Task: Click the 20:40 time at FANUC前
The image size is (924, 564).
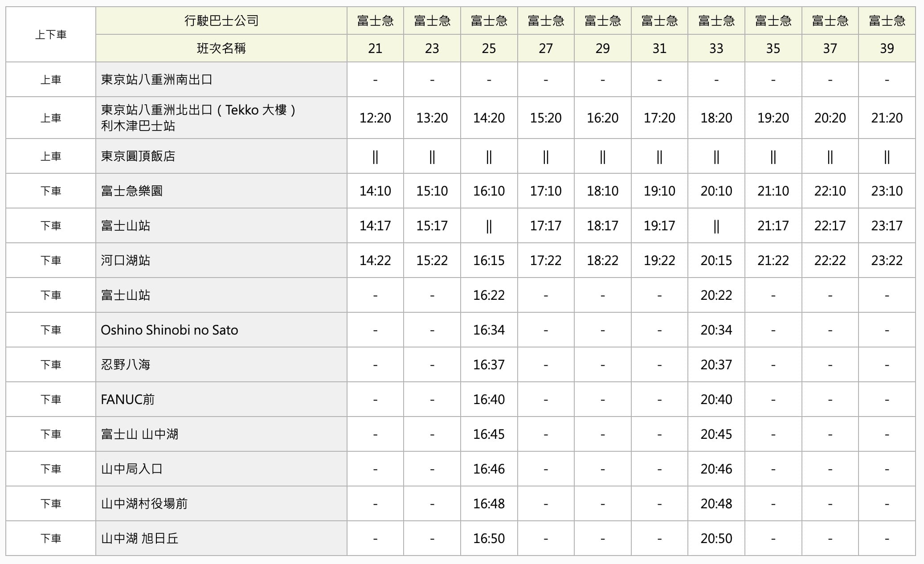Action: 716,399
